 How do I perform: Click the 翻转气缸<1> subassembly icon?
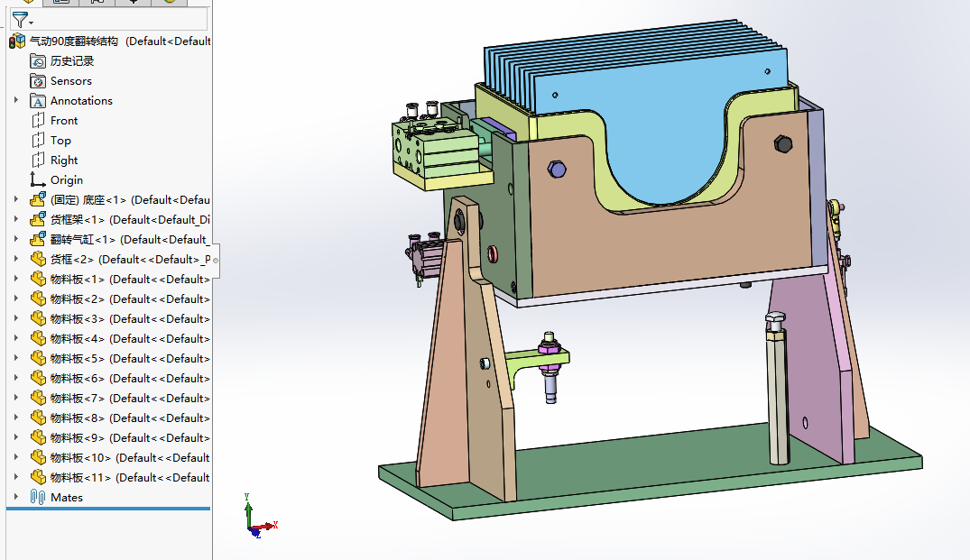(x=38, y=239)
